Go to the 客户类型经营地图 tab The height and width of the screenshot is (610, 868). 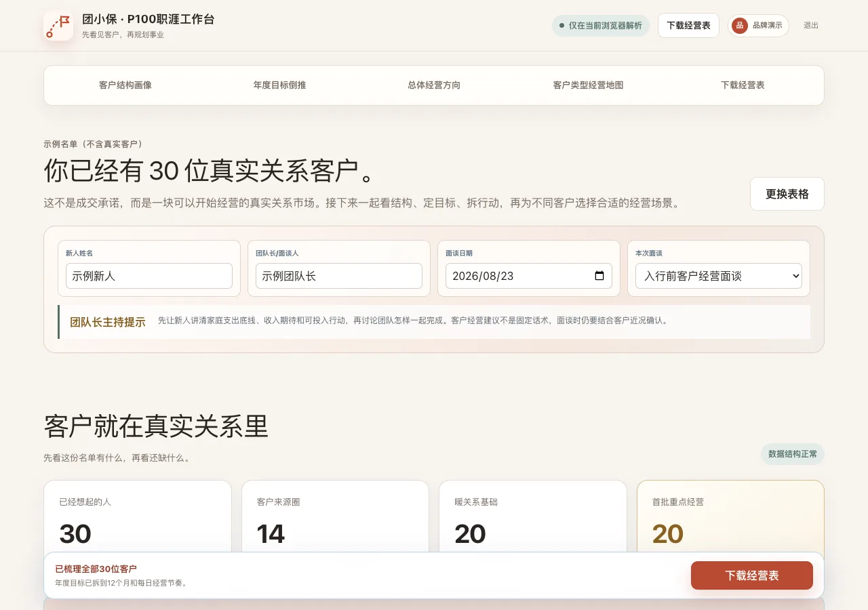[588, 85]
